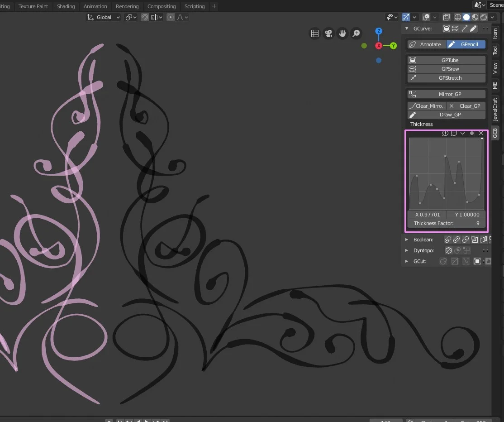Switch to the Scripting workspace tab
The height and width of the screenshot is (422, 504).
(195, 6)
